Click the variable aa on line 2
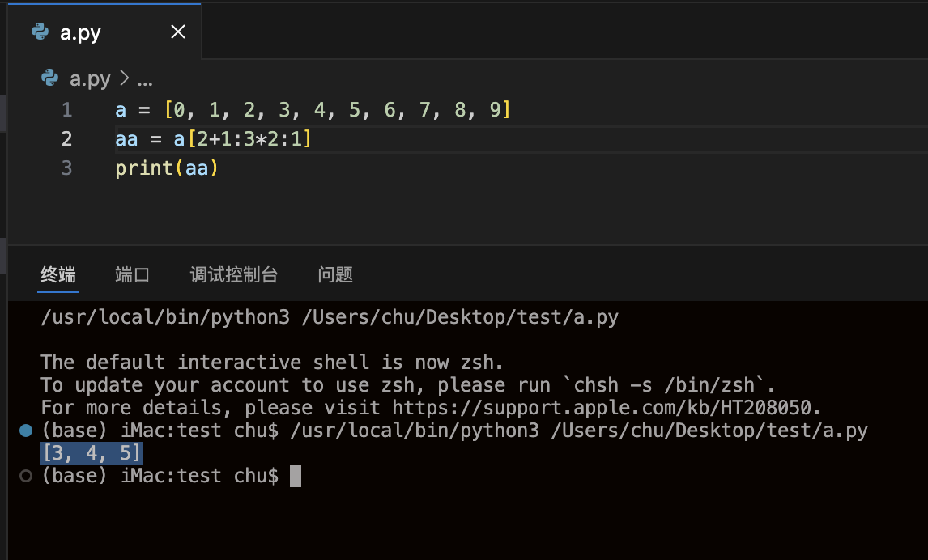Image resolution: width=928 pixels, height=560 pixels. point(126,138)
